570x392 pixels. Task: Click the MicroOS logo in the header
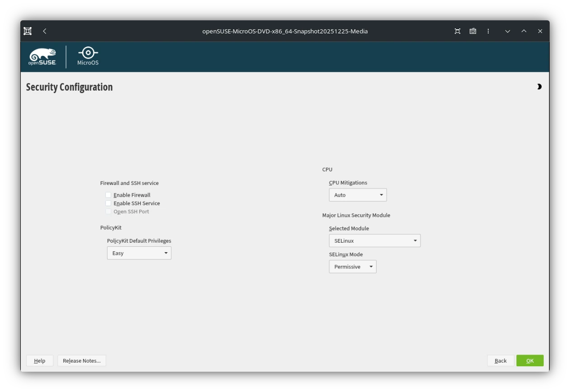click(87, 55)
